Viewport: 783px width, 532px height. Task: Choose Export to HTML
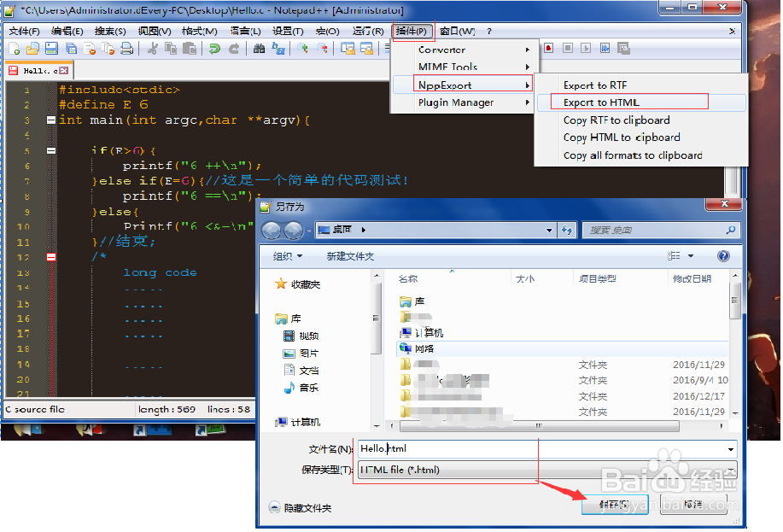641,102
